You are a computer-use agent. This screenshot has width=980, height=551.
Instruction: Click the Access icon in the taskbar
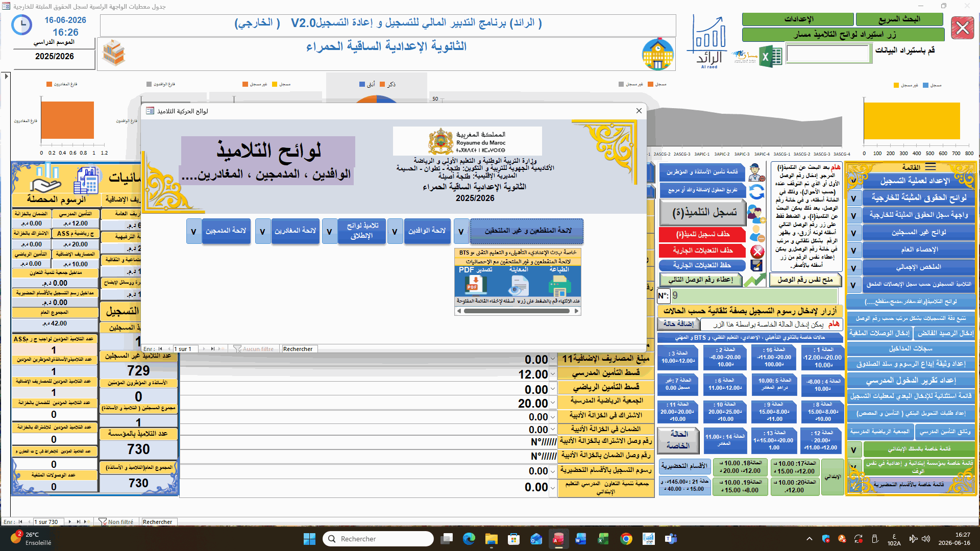[558, 539]
